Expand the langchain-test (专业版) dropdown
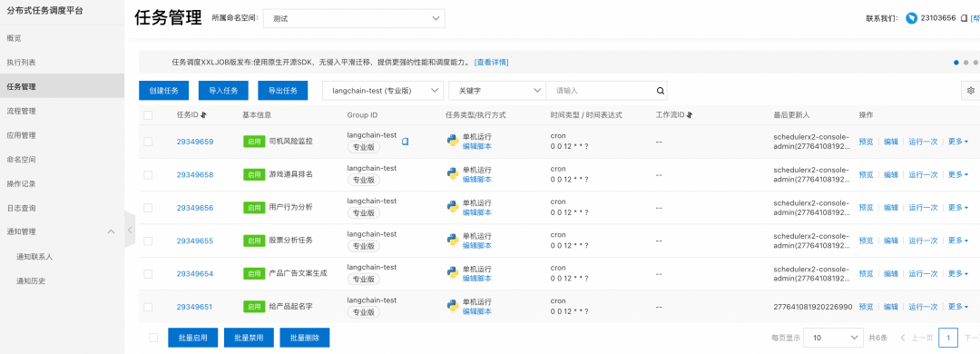The height and width of the screenshot is (354, 980). coord(383,91)
